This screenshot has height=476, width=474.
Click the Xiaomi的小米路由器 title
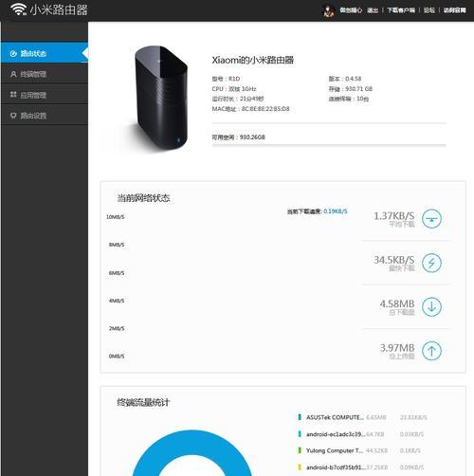tap(253, 60)
